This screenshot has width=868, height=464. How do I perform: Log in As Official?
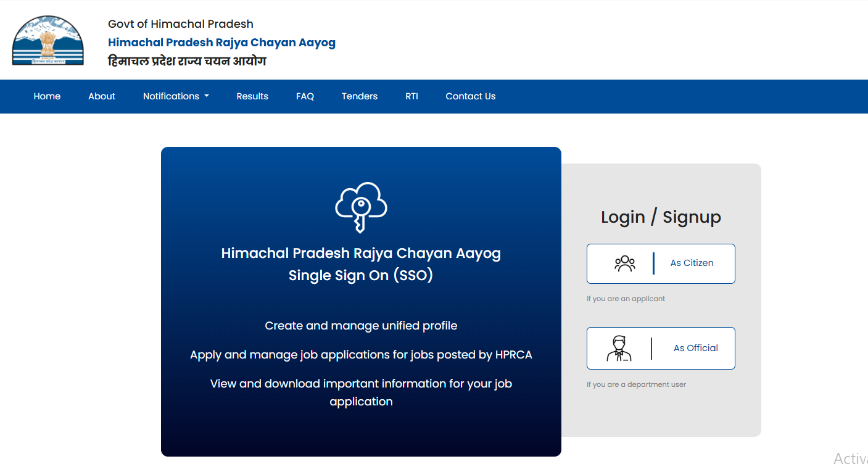tap(661, 348)
